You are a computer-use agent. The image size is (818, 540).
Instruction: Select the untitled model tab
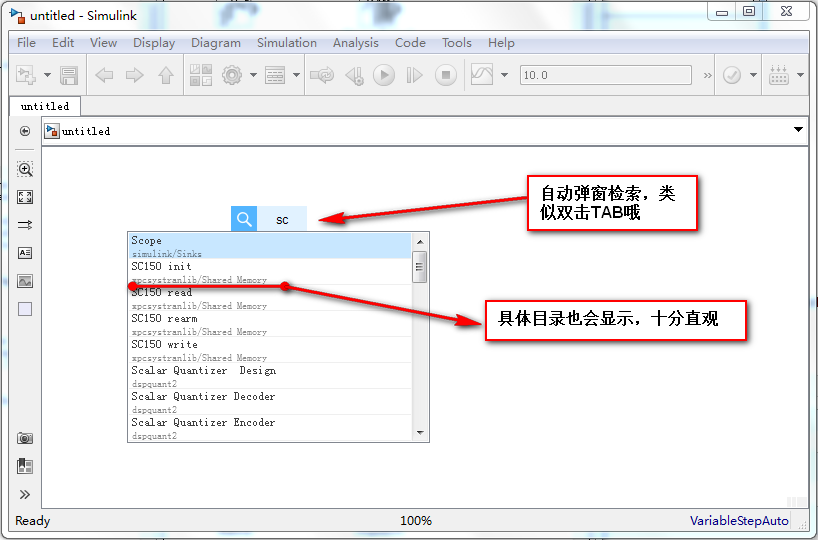click(45, 106)
